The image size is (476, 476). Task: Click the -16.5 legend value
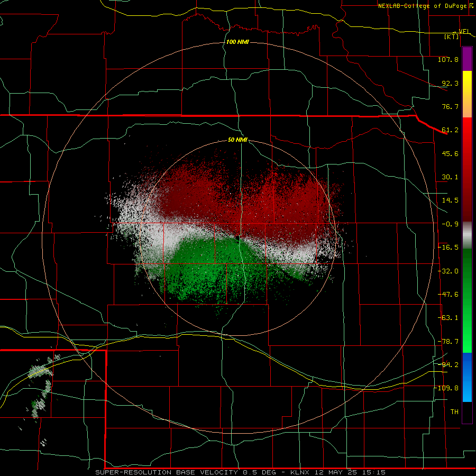point(448,248)
